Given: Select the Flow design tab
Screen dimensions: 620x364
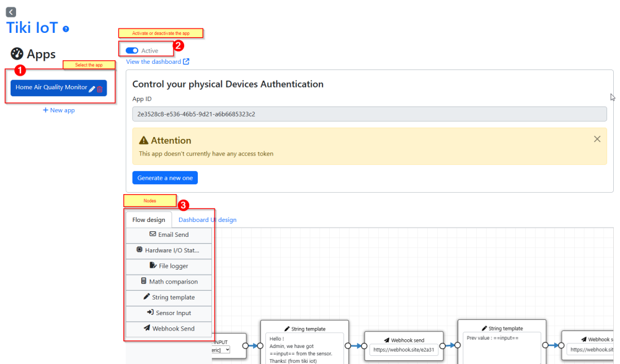Looking at the screenshot, I should [149, 220].
